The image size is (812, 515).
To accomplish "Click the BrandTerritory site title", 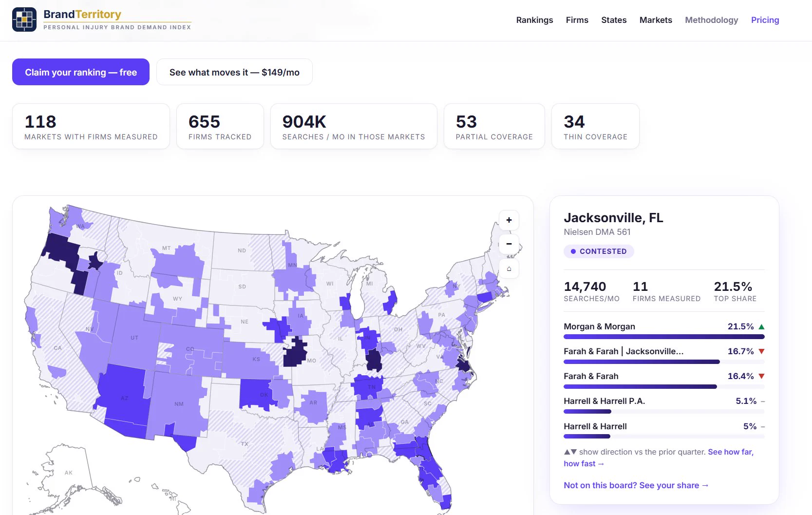I will coord(82,14).
